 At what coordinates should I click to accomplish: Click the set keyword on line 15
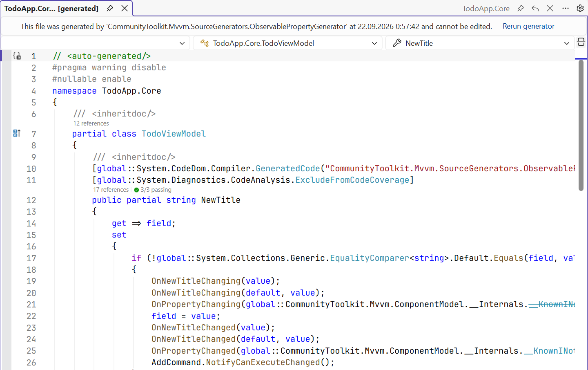[119, 235]
